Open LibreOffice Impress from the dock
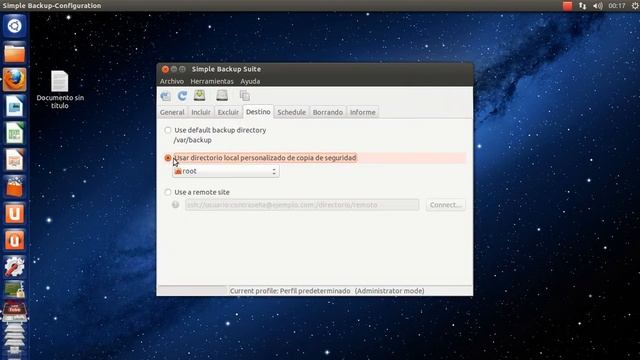This screenshot has width=640, height=360. [x=14, y=160]
